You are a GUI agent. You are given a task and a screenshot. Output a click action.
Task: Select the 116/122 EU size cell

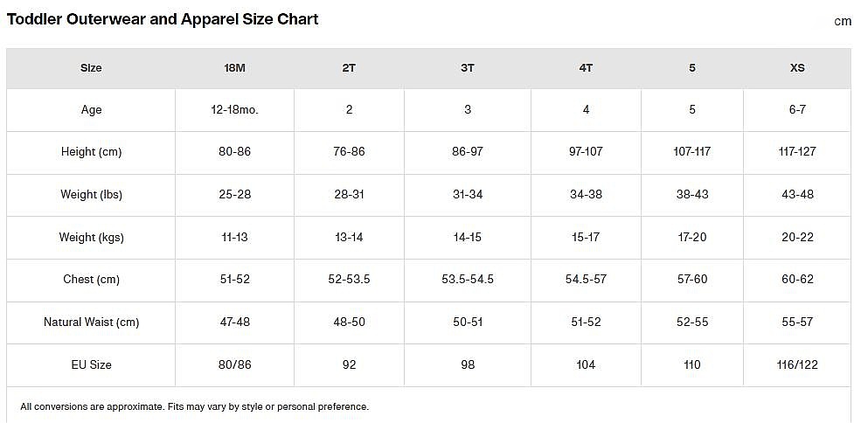tap(797, 364)
